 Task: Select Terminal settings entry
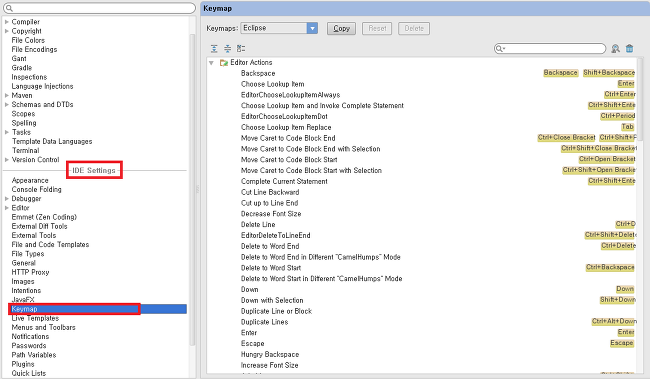26,151
